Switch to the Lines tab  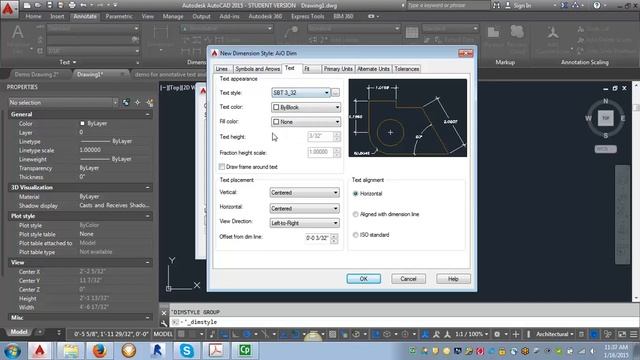tap(222, 69)
